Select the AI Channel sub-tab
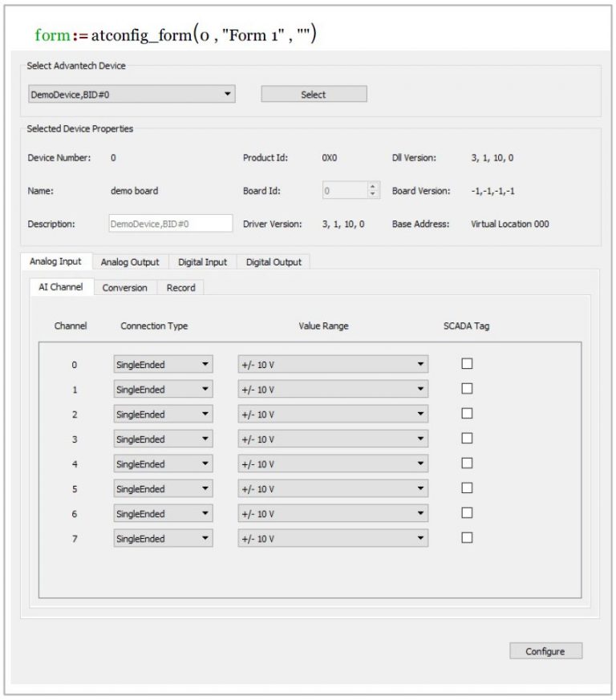Screen dimensions: 616x700 tap(63, 287)
